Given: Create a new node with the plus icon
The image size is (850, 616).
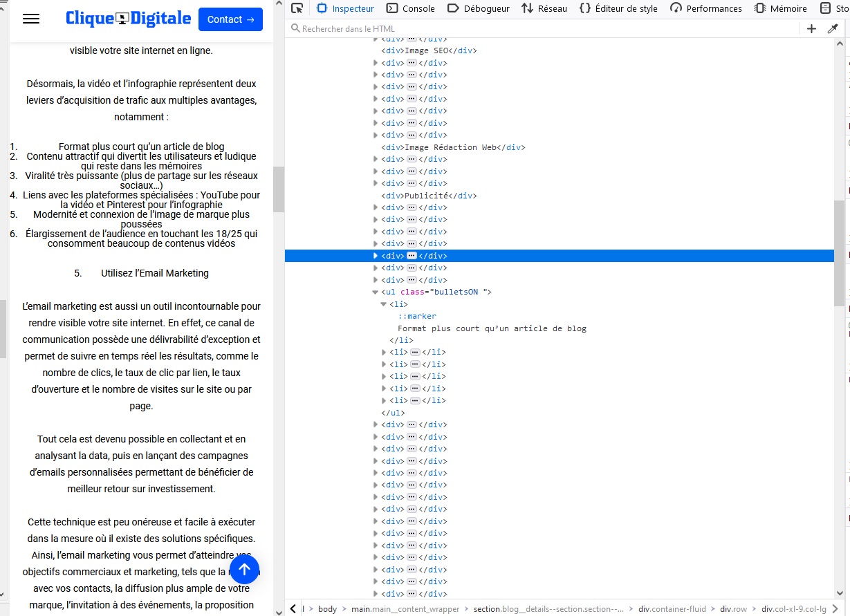Looking at the screenshot, I should (x=811, y=28).
